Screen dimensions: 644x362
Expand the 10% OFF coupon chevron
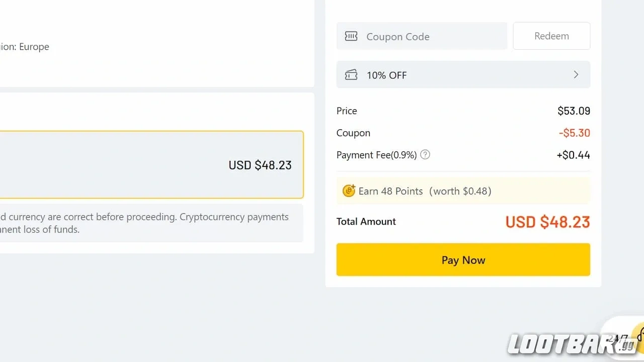point(576,74)
